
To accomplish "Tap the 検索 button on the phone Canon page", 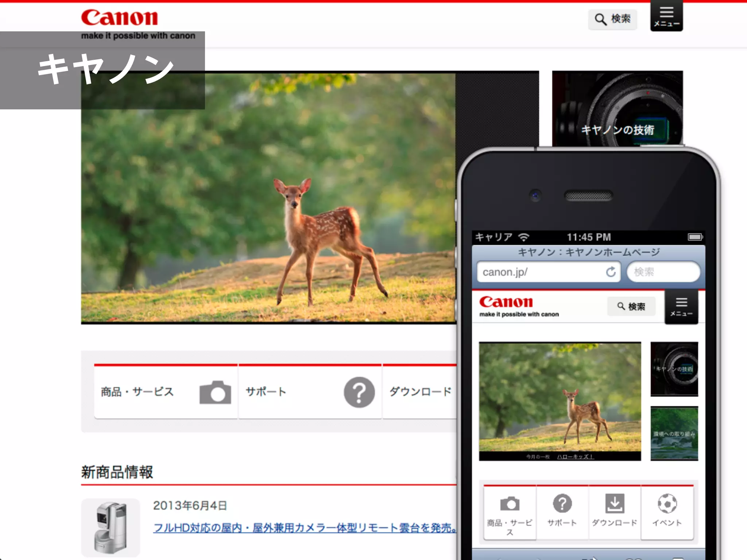I will pos(631,306).
